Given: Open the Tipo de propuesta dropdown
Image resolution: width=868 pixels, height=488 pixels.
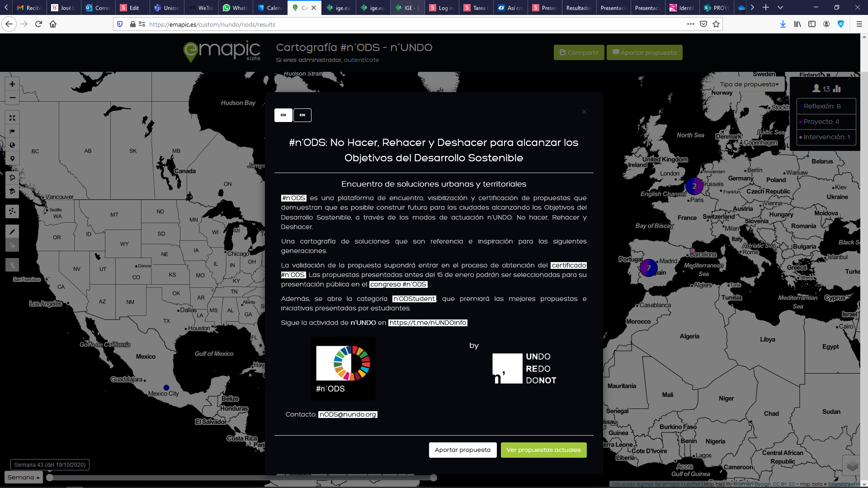Looking at the screenshot, I should tap(749, 84).
